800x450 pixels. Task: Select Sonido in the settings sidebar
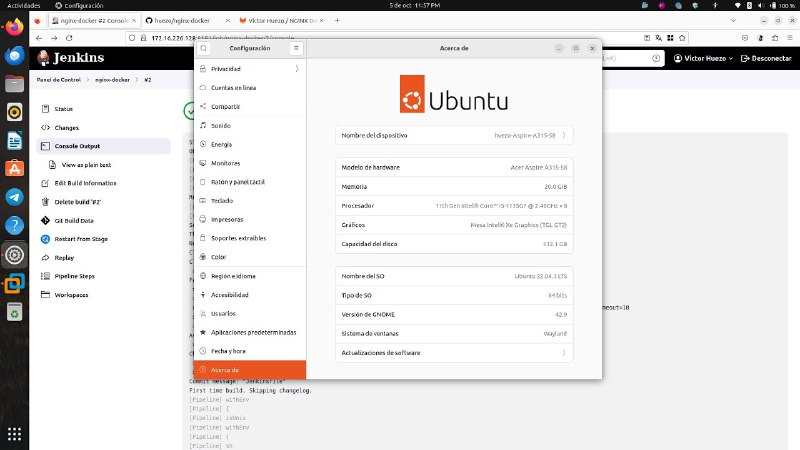[x=250, y=126]
